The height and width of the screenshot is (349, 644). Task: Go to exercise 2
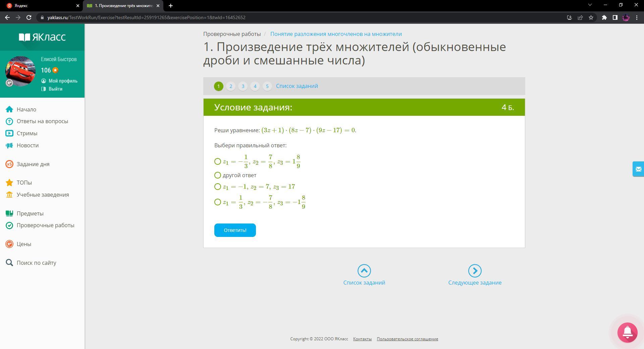231,86
